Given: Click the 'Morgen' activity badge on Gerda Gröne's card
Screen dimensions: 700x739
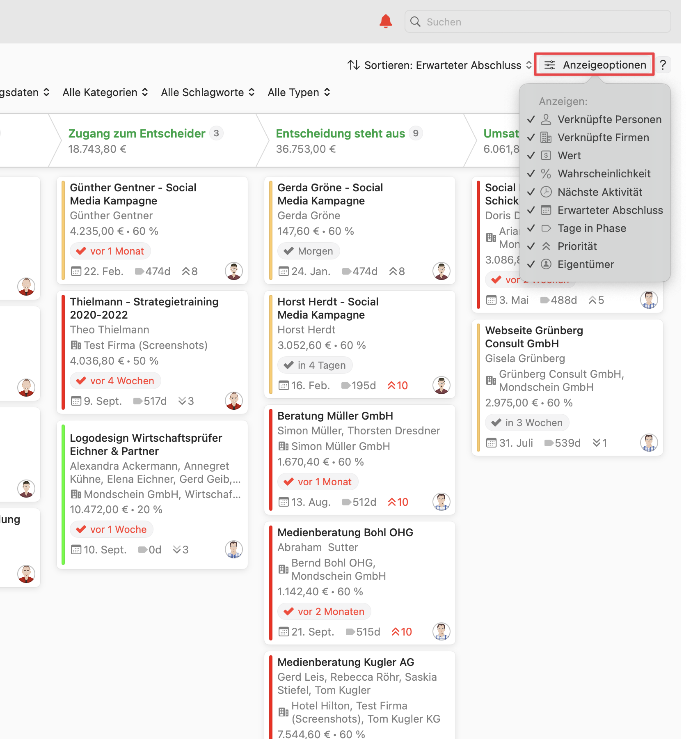Looking at the screenshot, I should click(x=309, y=251).
